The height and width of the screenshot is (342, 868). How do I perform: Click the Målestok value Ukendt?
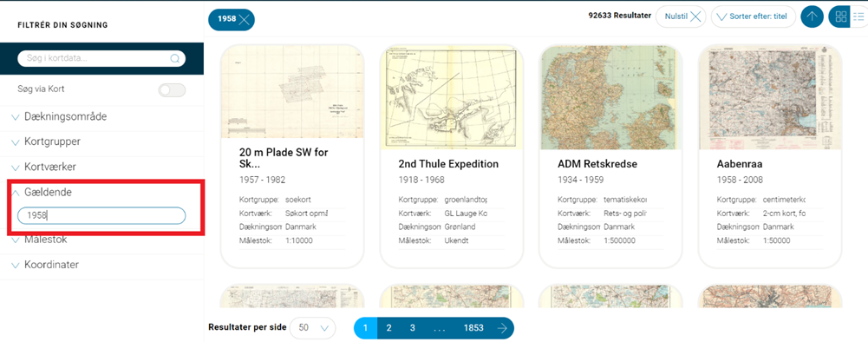click(x=457, y=240)
